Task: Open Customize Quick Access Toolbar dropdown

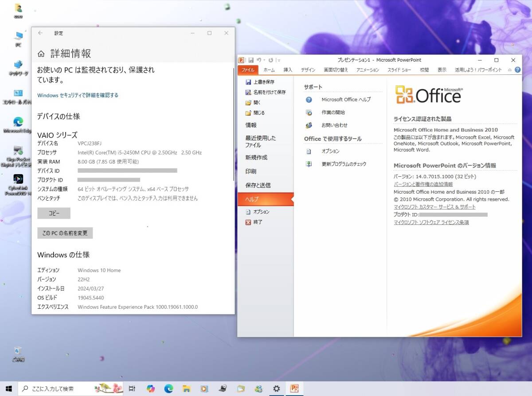Action: [x=278, y=60]
